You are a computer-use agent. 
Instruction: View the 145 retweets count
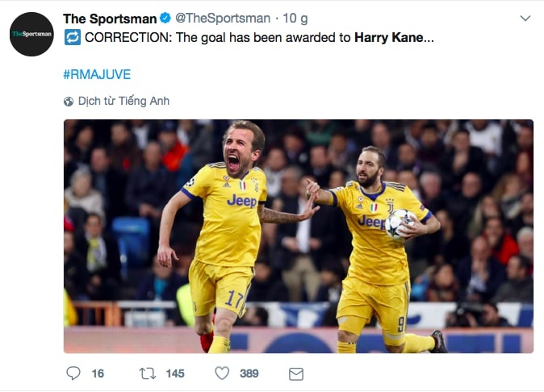point(174,373)
